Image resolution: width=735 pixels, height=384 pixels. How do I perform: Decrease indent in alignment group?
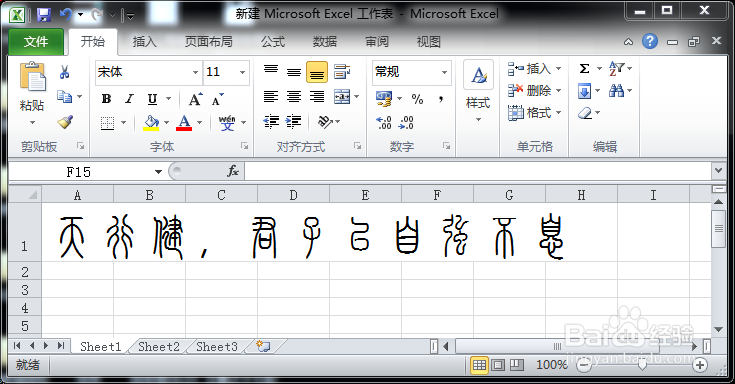271,122
